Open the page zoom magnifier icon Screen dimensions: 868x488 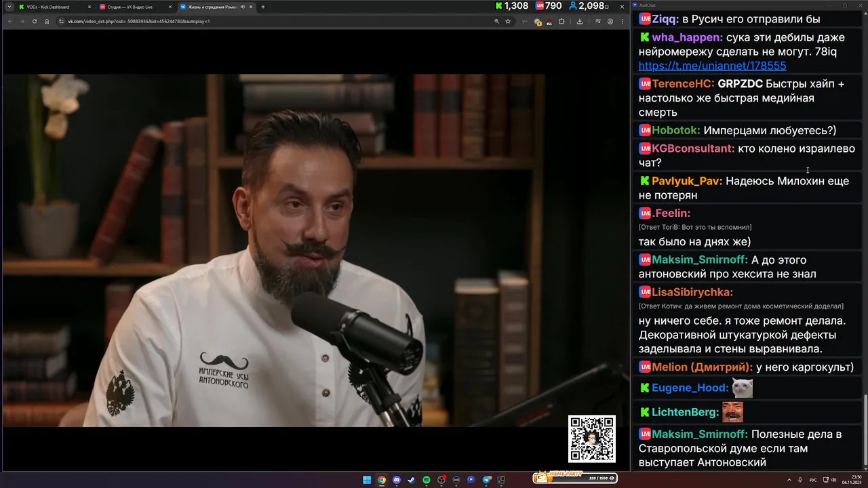click(497, 21)
